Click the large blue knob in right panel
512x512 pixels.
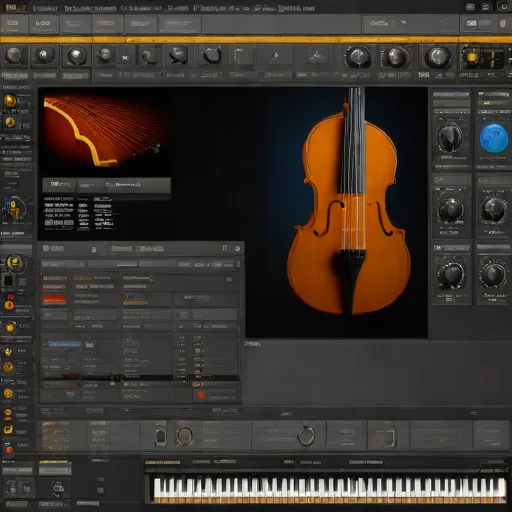494,138
